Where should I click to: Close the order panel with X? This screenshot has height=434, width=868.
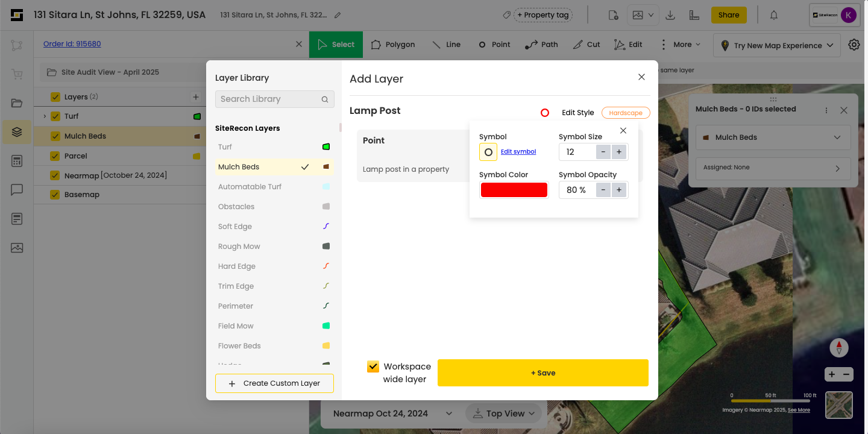[299, 44]
